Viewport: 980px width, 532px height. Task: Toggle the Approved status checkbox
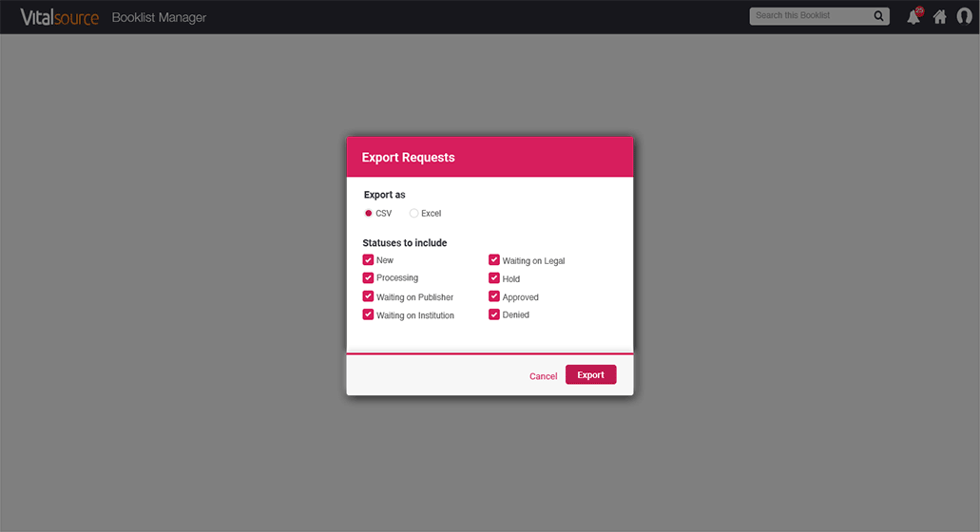coord(494,296)
